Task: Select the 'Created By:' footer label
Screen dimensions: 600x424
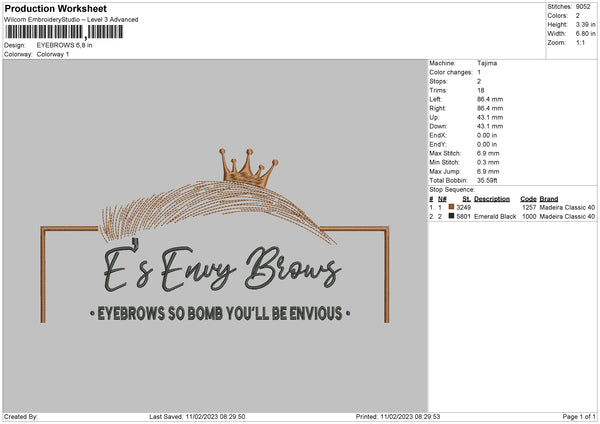Action: tap(21, 417)
